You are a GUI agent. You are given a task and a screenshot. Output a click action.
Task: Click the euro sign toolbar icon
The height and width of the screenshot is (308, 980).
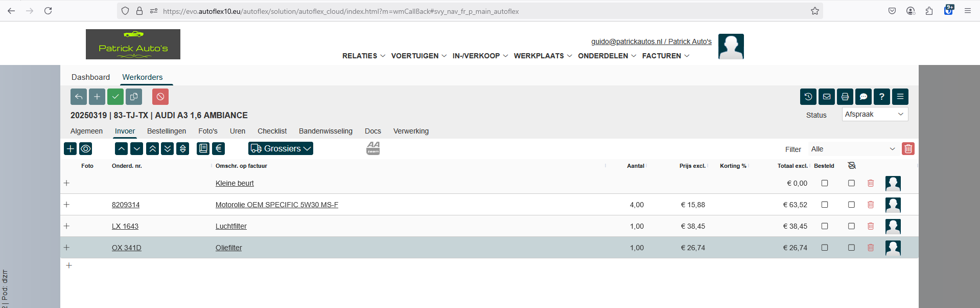tap(218, 148)
